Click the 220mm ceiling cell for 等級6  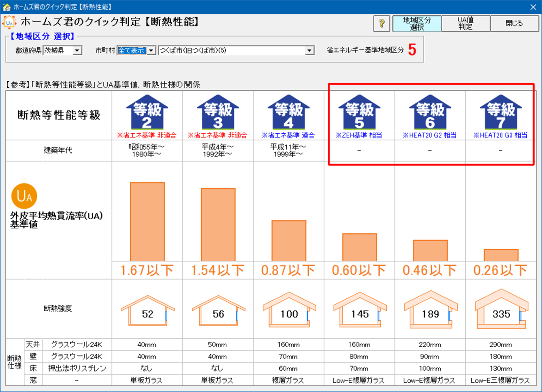[x=430, y=345]
